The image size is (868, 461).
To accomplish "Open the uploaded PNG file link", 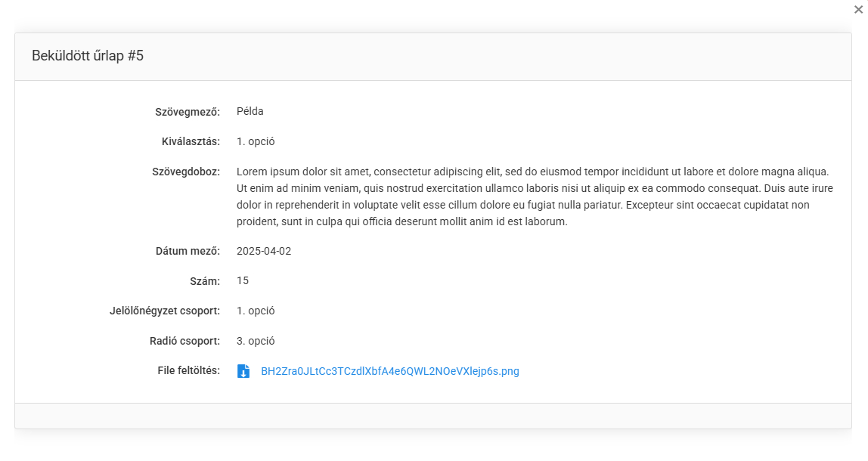I will pos(389,371).
